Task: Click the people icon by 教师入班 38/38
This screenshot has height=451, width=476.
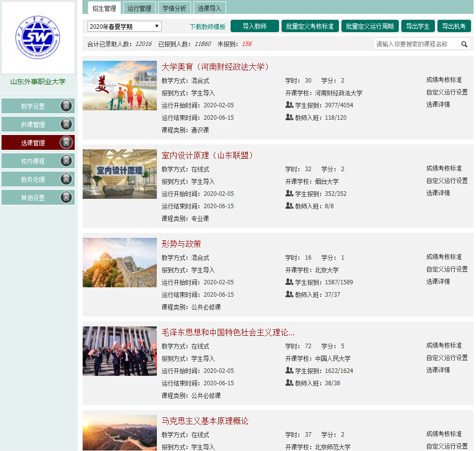Action: coord(289,383)
